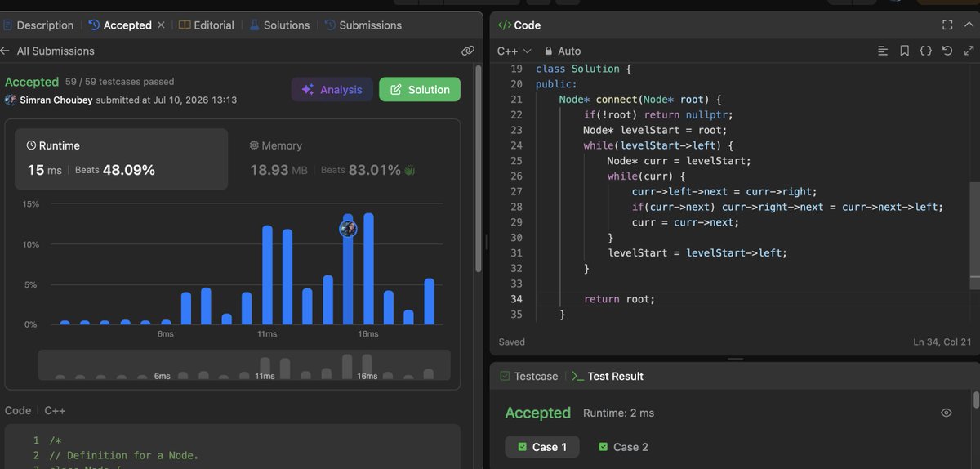Click the bookmark icon in the editor toolbar
980x469 pixels.
(904, 51)
